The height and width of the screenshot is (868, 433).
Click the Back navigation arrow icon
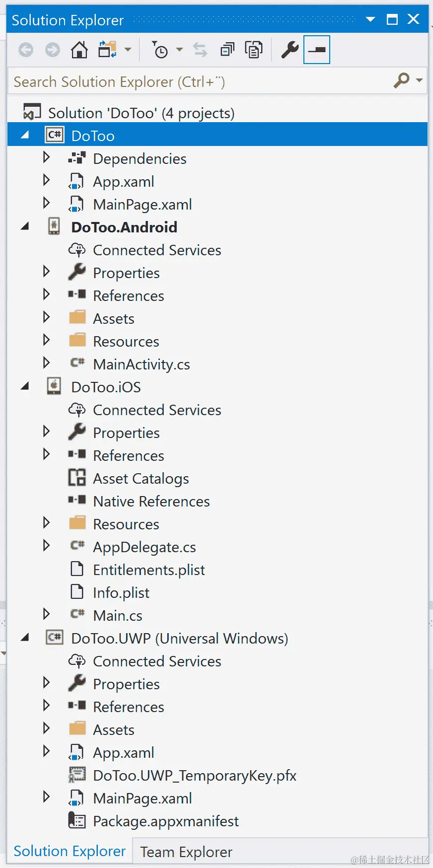26,50
